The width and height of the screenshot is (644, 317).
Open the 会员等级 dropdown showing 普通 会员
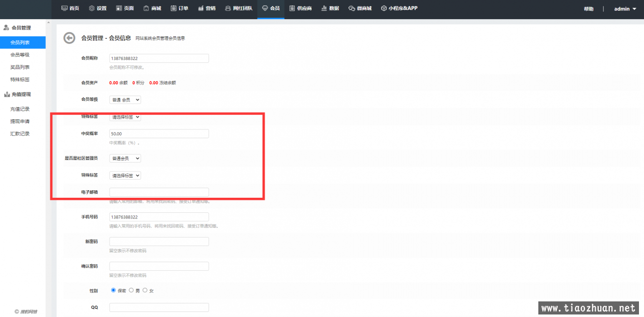(125, 100)
